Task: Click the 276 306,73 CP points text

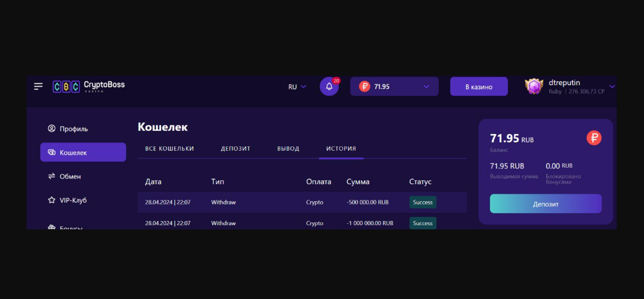Action: (x=586, y=91)
